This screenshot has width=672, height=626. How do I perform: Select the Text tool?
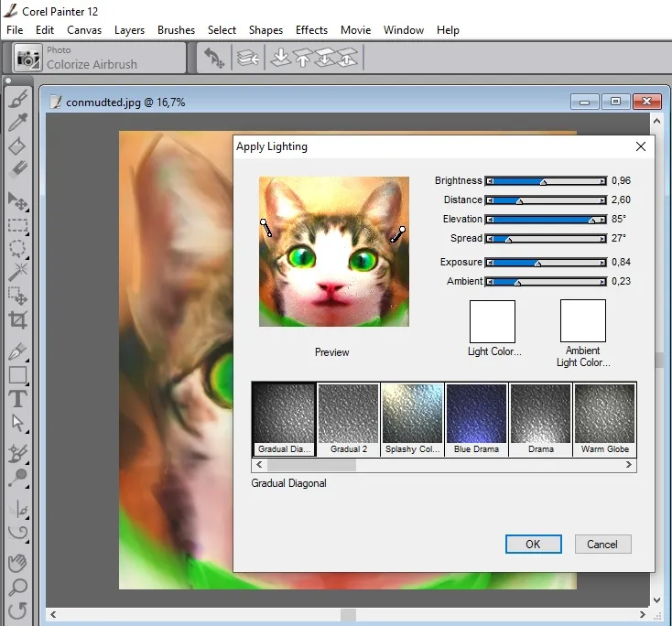[x=17, y=399]
